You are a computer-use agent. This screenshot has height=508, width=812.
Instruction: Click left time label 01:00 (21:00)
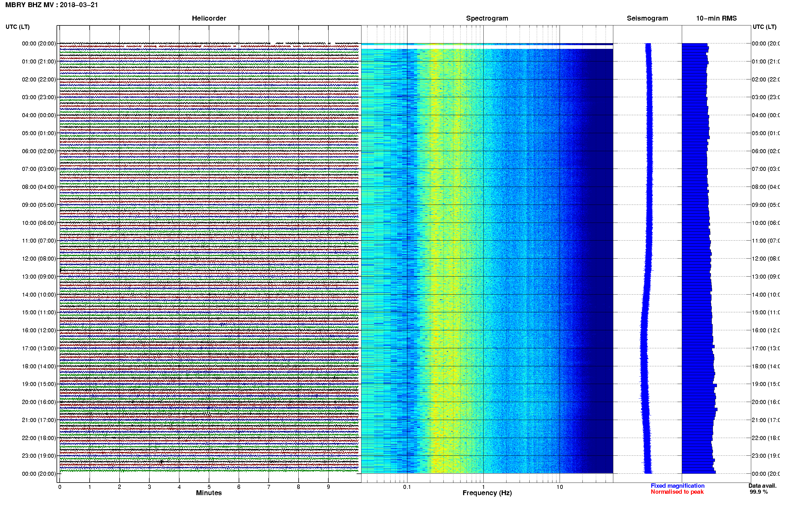(39, 61)
